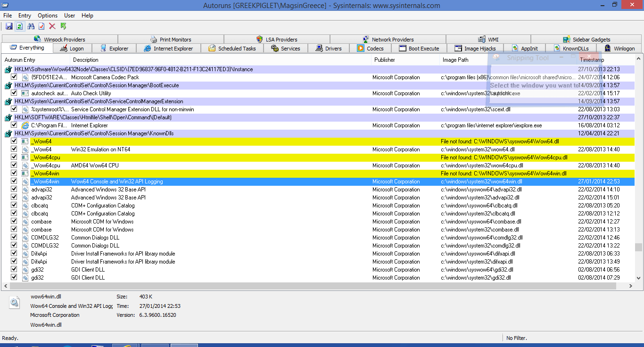Switch to the Drivers tab
The height and width of the screenshot is (347, 644).
(x=329, y=49)
